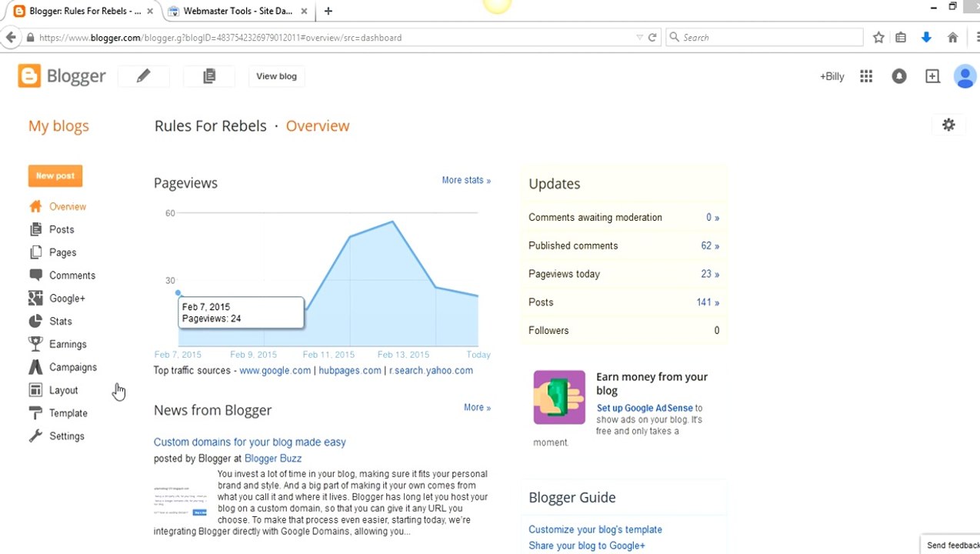
Task: Click the Followers row in Updates
Action: coord(624,330)
